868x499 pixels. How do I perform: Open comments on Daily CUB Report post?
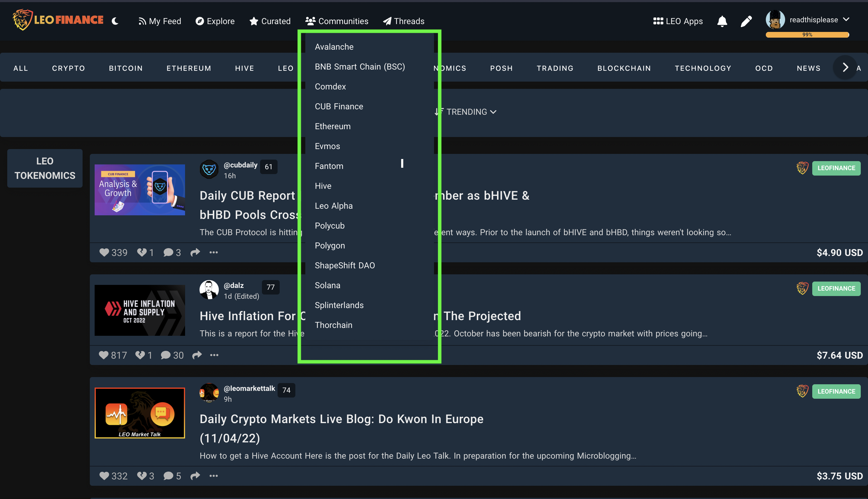tap(172, 253)
